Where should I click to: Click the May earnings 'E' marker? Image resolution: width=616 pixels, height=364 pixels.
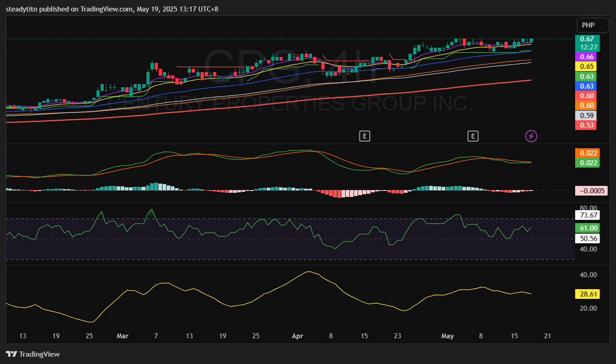click(473, 136)
